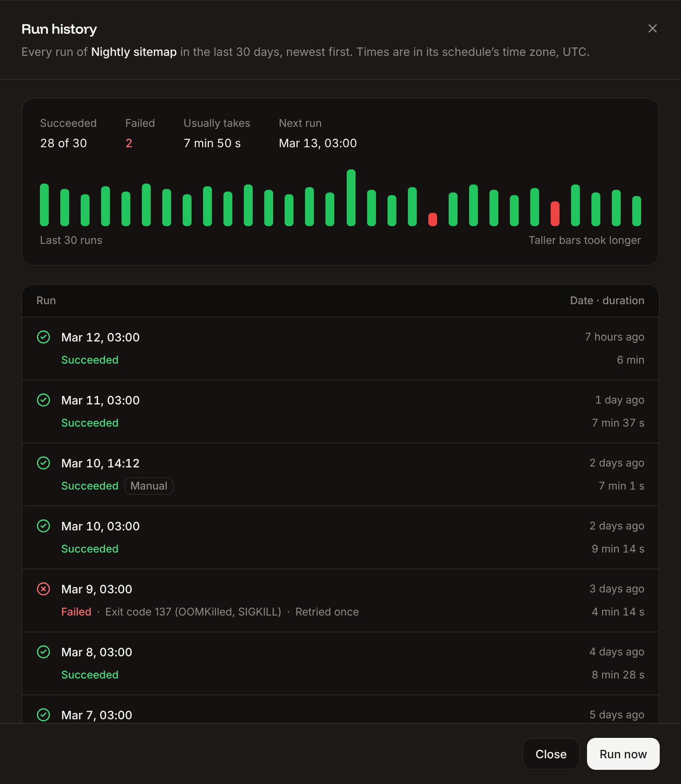Click the Succeeded status under Mar 8, 03:00
681x784 pixels.
90,675
